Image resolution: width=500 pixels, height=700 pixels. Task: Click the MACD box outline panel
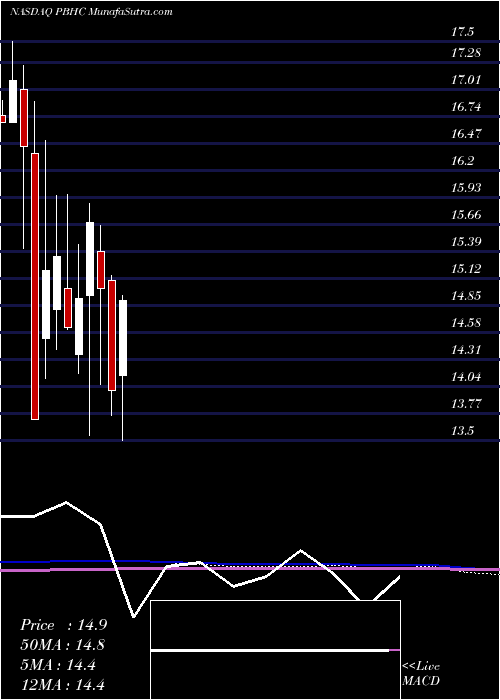pos(275,650)
